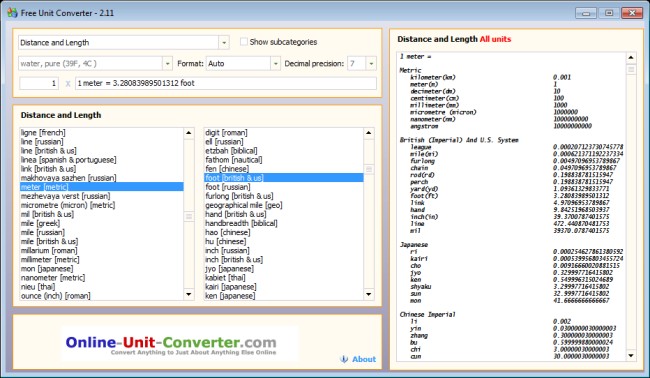Click the right unit list scrollbar thumb
The height and width of the screenshot is (378, 650).
tap(369, 169)
